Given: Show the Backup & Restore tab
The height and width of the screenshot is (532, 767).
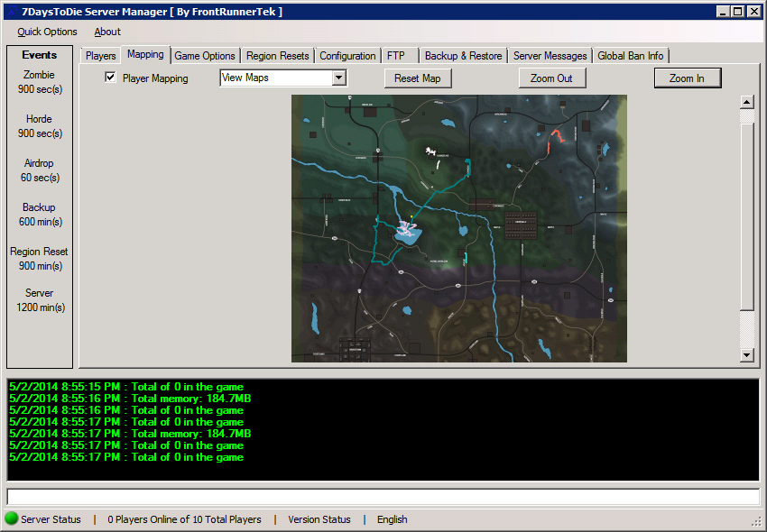Looking at the screenshot, I should [x=463, y=56].
